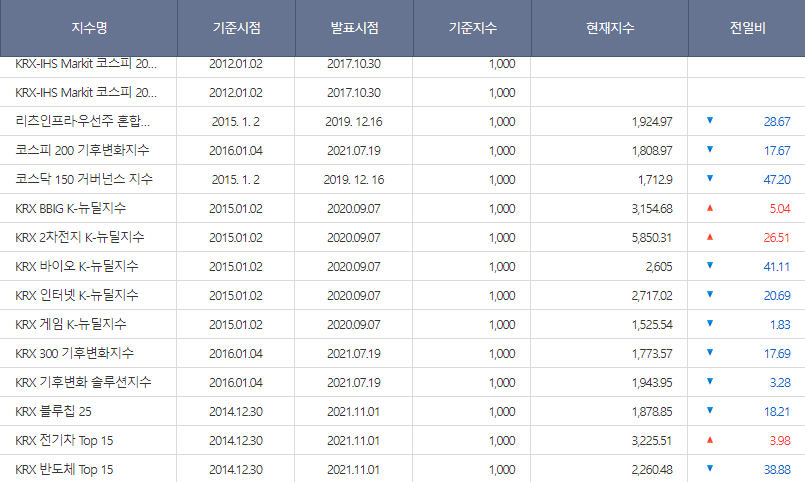Select the 2014.12.30 base date in KRX 블루칩 25 row

(236, 412)
